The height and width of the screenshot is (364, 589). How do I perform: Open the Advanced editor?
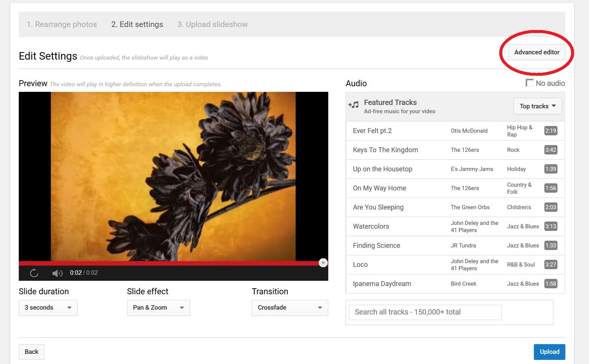pos(536,52)
